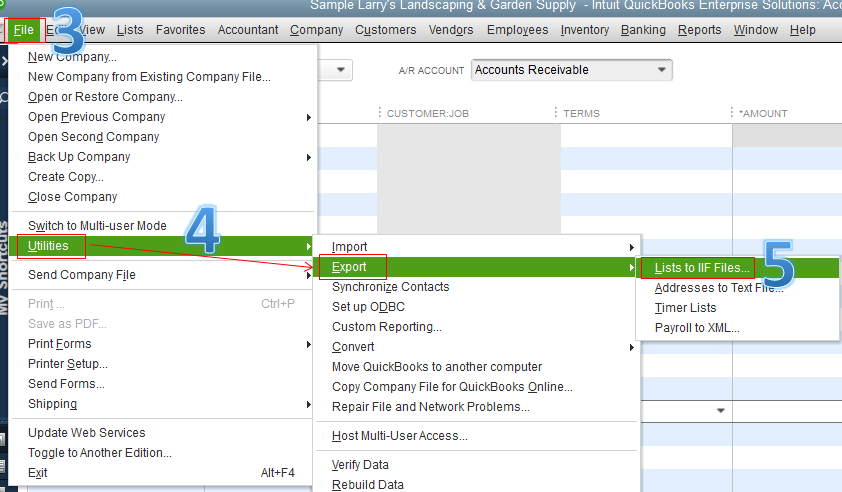Choose Send Company File
The height and width of the screenshot is (492, 842).
(x=163, y=275)
